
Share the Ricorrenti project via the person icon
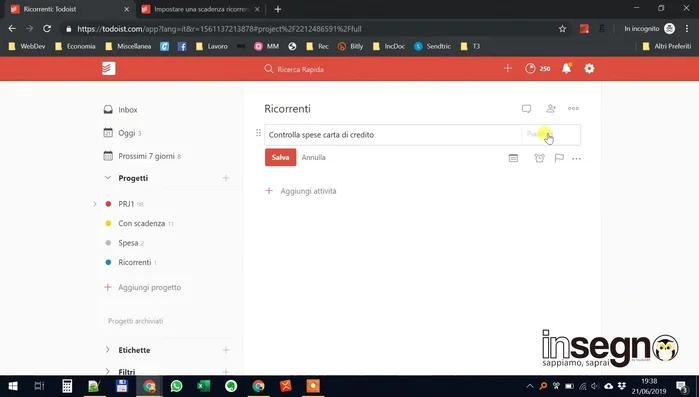coord(551,108)
